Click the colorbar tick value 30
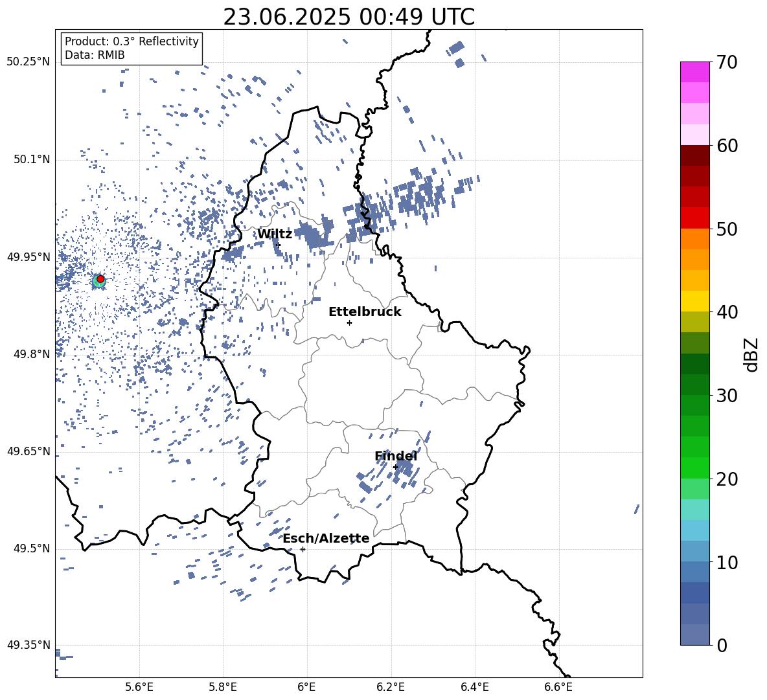767x700 pixels. pos(727,396)
